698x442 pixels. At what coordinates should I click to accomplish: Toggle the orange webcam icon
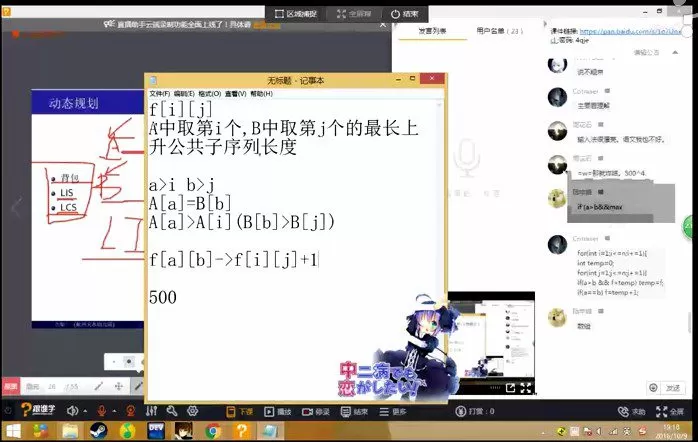pyautogui.click(x=131, y=411)
